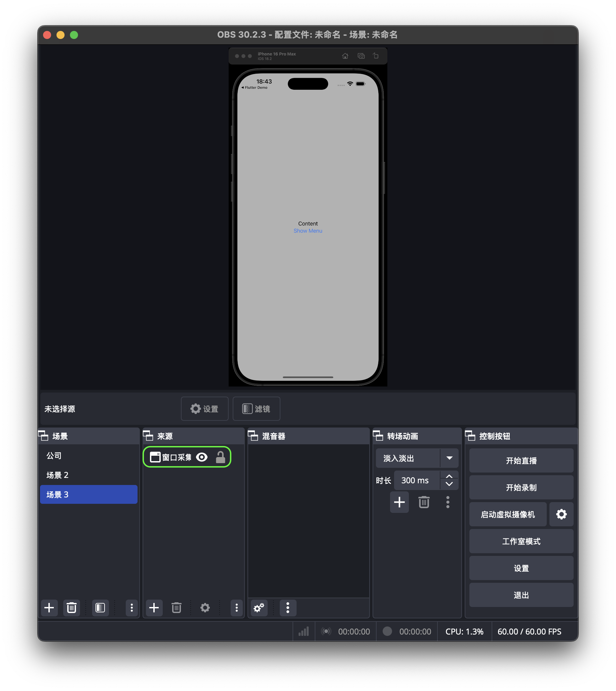
Task: Click the streaming status broadcast icon
Action: click(x=326, y=631)
